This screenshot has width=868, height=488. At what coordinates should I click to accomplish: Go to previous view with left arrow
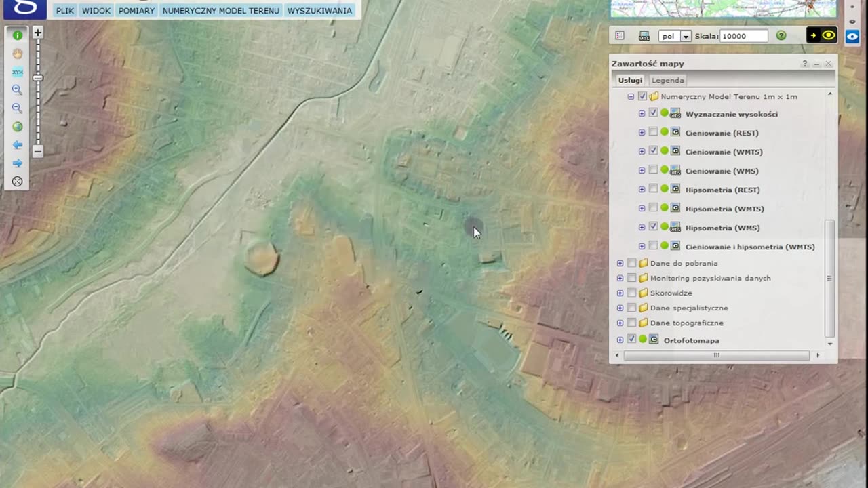click(x=17, y=145)
